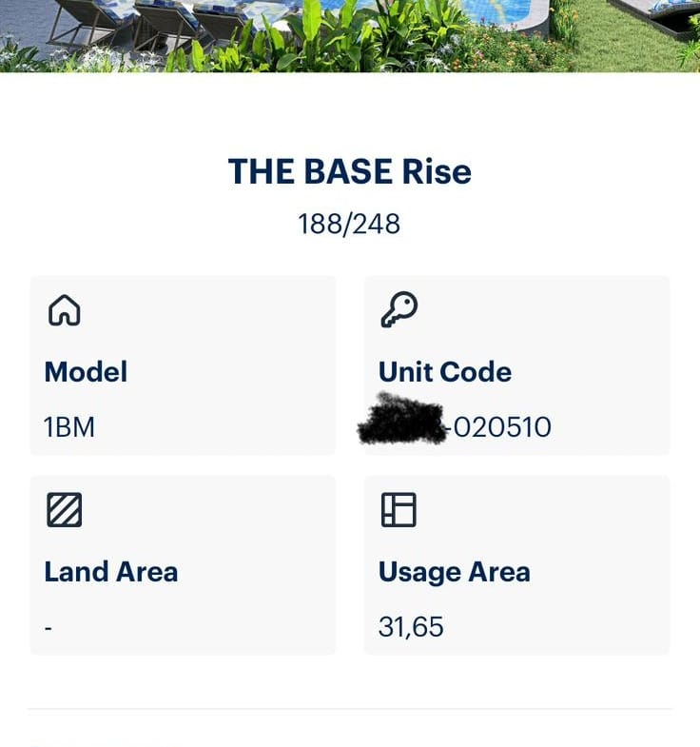Click the horizontal divider below the info cards
Screen dimensions: 700x747
[x=349, y=709]
